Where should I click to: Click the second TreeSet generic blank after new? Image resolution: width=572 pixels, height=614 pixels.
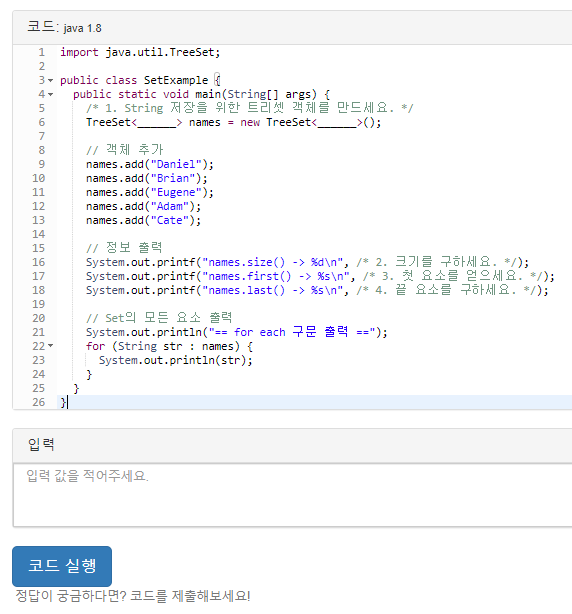337,123
